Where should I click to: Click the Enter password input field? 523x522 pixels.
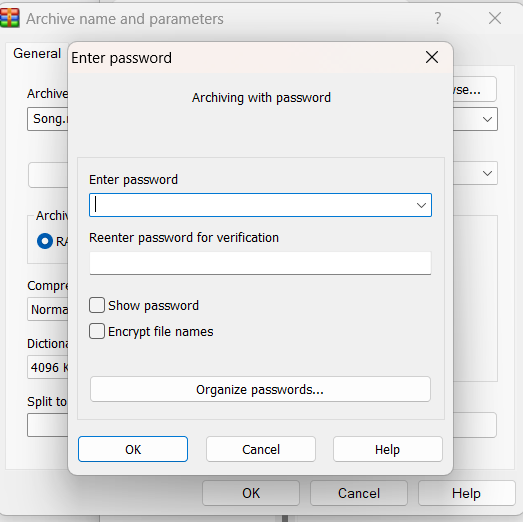click(x=252, y=205)
